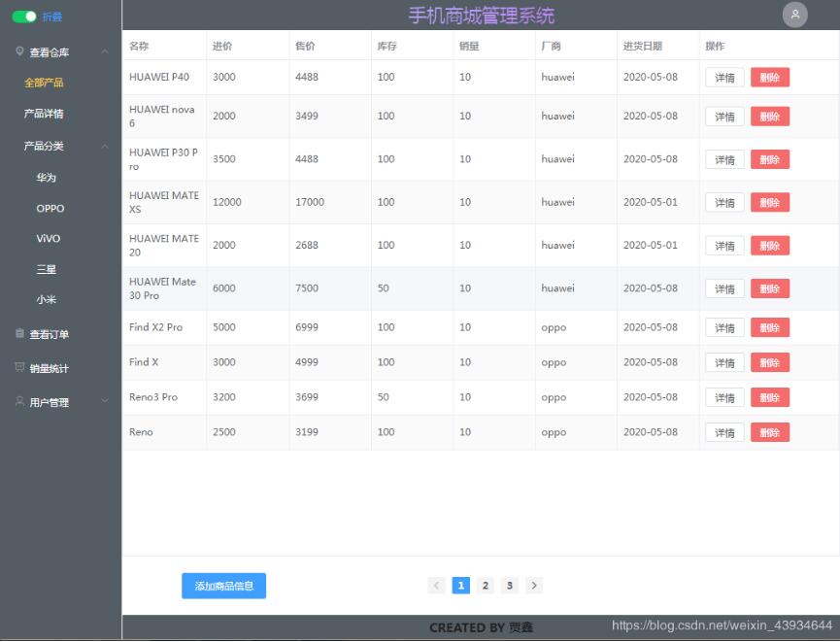This screenshot has height=642, width=840.
Task: Expand the 用户管理 menu chevron
Action: [x=105, y=401]
